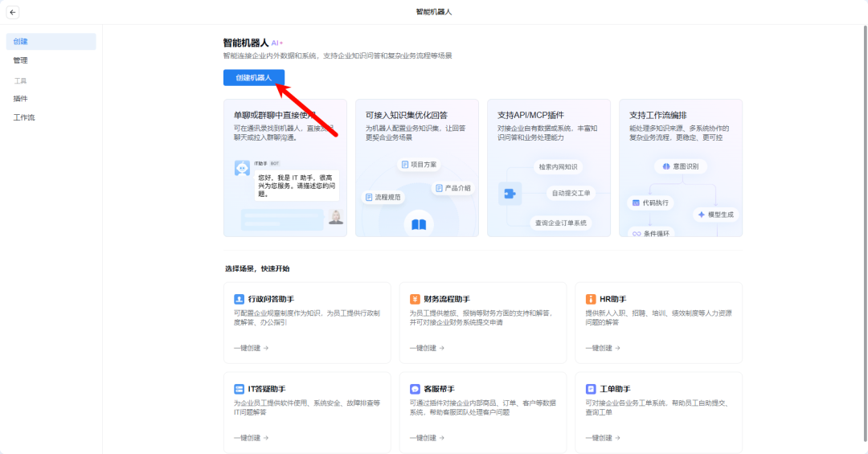Viewport: 868px width, 454px height.
Task: Click the 财务流程助手 icon
Action: pyautogui.click(x=415, y=299)
